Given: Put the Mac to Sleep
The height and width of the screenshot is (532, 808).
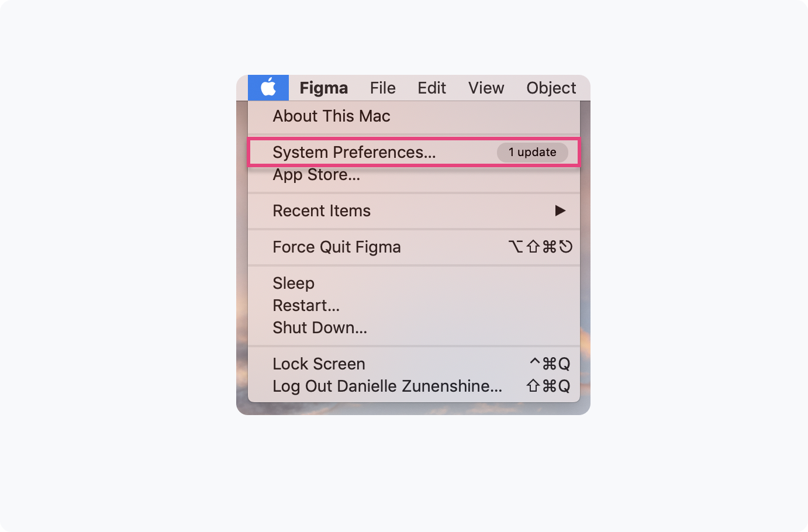Looking at the screenshot, I should (293, 283).
